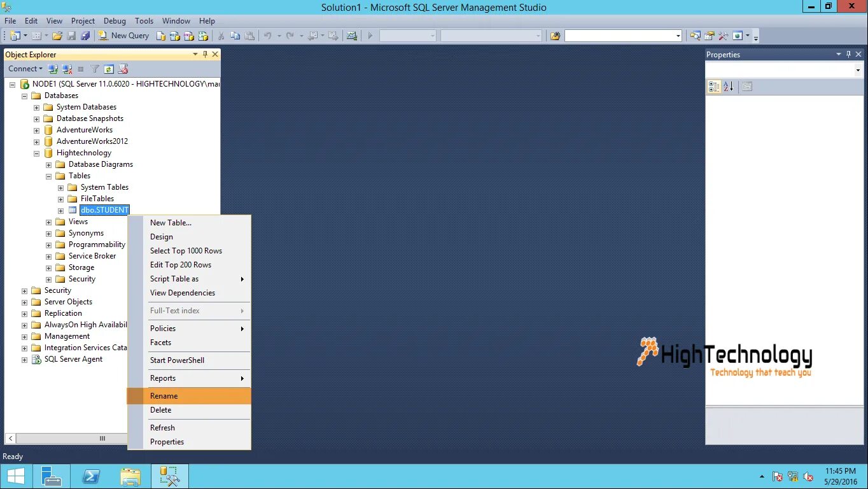This screenshot has height=489, width=868.
Task: Select AdventureWorks database in tree
Action: [85, 130]
